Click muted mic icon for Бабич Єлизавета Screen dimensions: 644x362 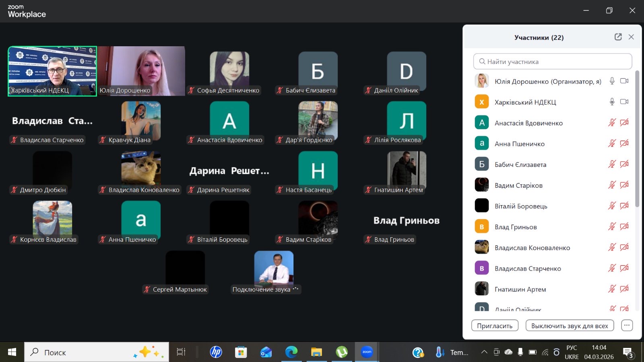pyautogui.click(x=612, y=164)
